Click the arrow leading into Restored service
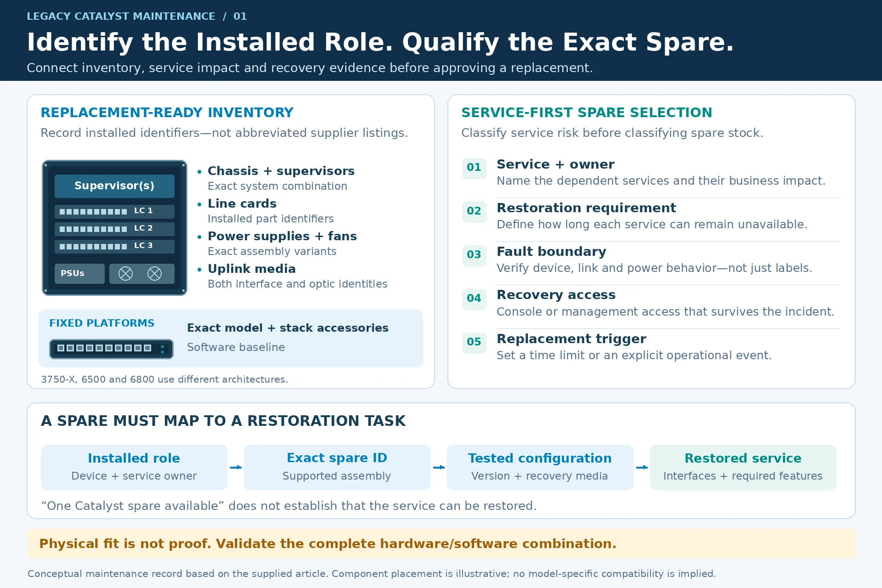 tap(642, 467)
